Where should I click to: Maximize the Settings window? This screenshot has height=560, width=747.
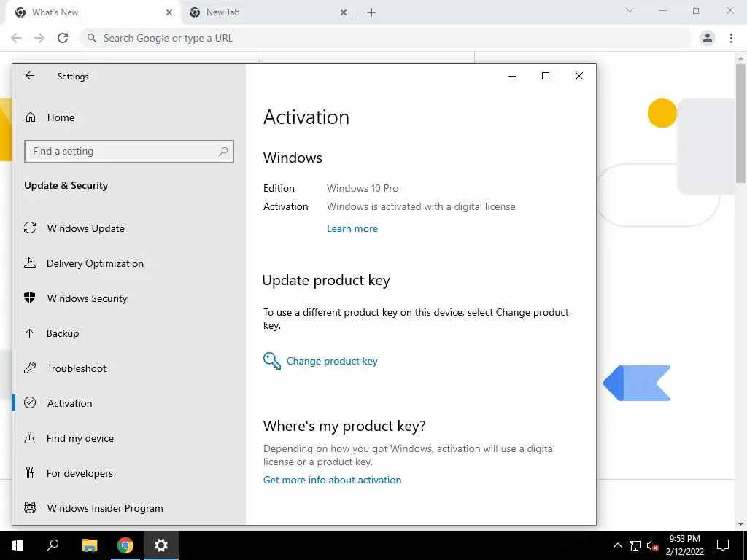tap(546, 76)
